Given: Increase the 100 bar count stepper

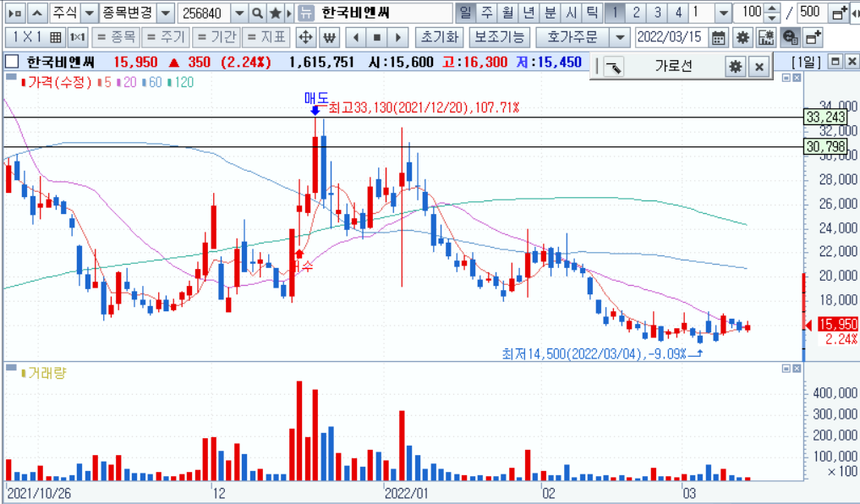Looking at the screenshot, I should point(772,8).
